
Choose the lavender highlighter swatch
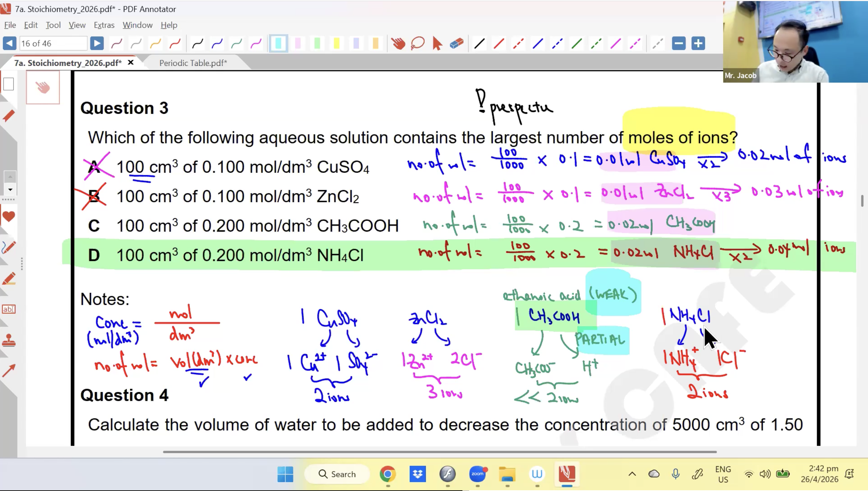coord(356,44)
